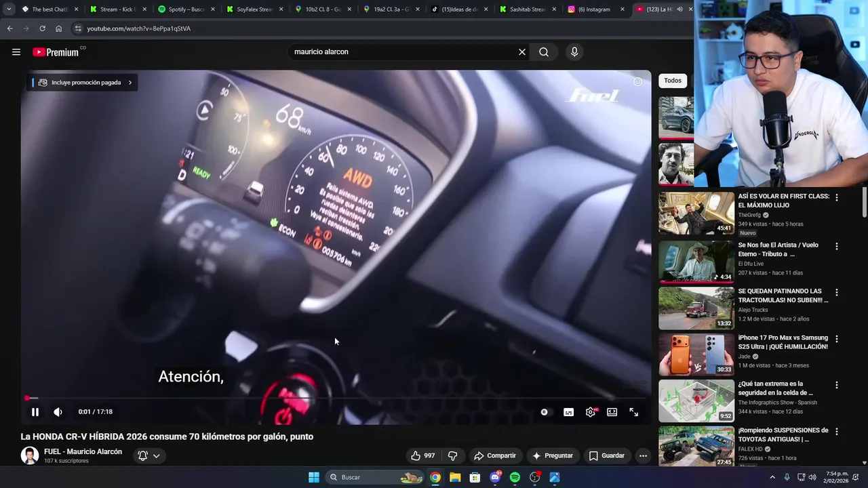
Task: Clear the search box text
Action: click(x=522, y=52)
